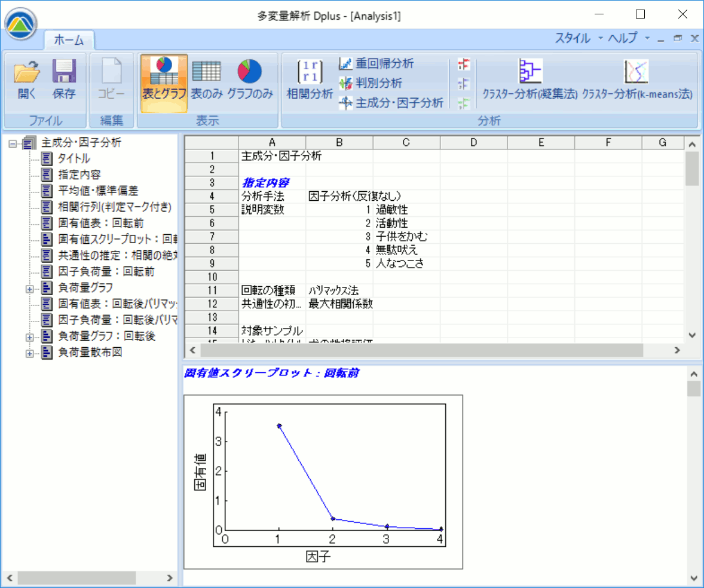Select 固有値表：回転後バリマックス item
This screenshot has height=588, width=704.
118,304
